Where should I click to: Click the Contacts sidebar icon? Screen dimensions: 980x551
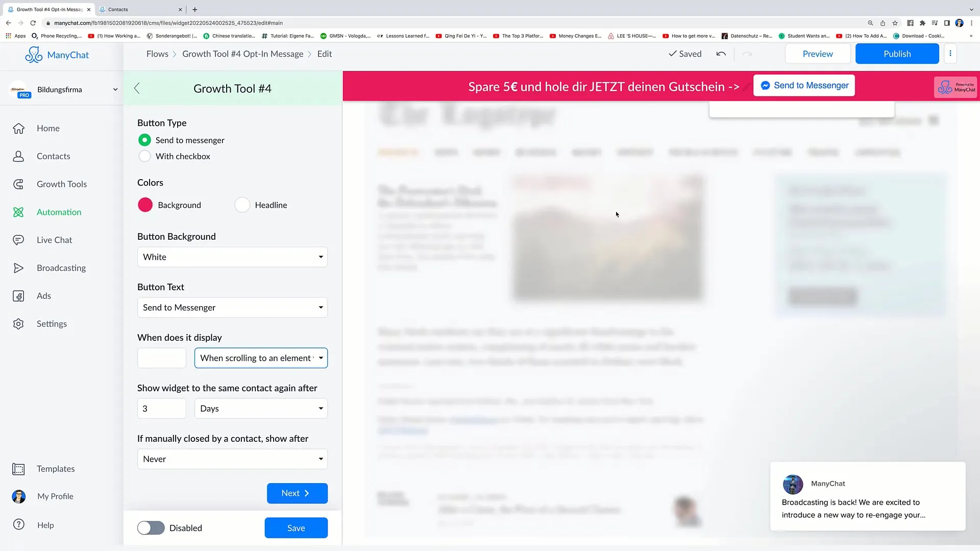[x=18, y=156]
